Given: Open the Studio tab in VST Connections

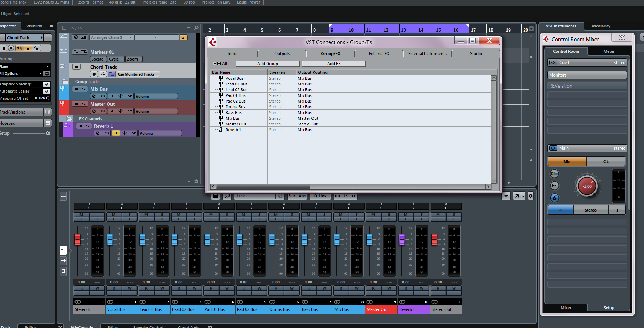Looking at the screenshot, I should 476,54.
